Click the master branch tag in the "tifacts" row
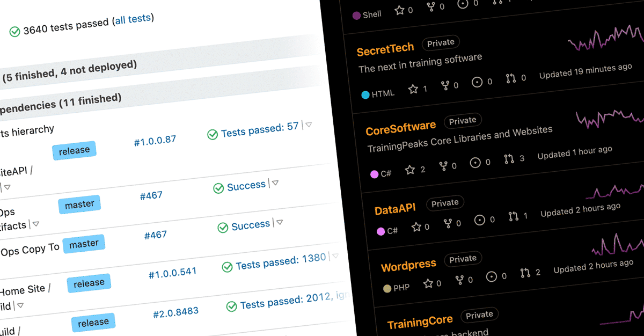 pyautogui.click(x=79, y=204)
